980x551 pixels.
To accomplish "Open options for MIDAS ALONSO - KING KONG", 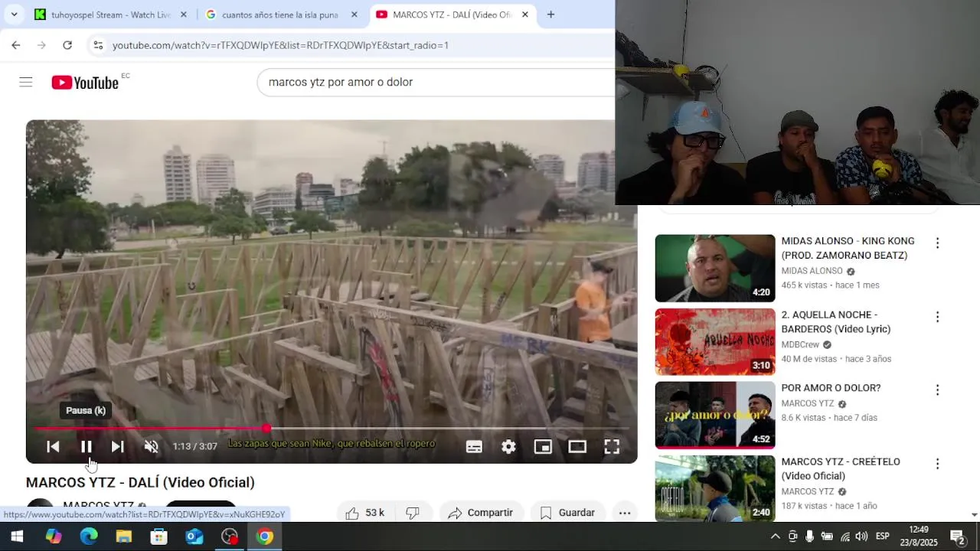I will (x=937, y=243).
